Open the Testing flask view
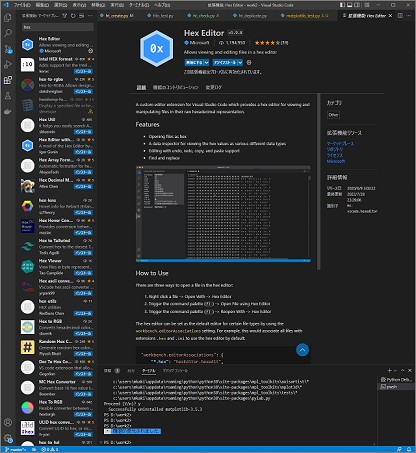The height and width of the screenshot is (453, 416). 8,96
